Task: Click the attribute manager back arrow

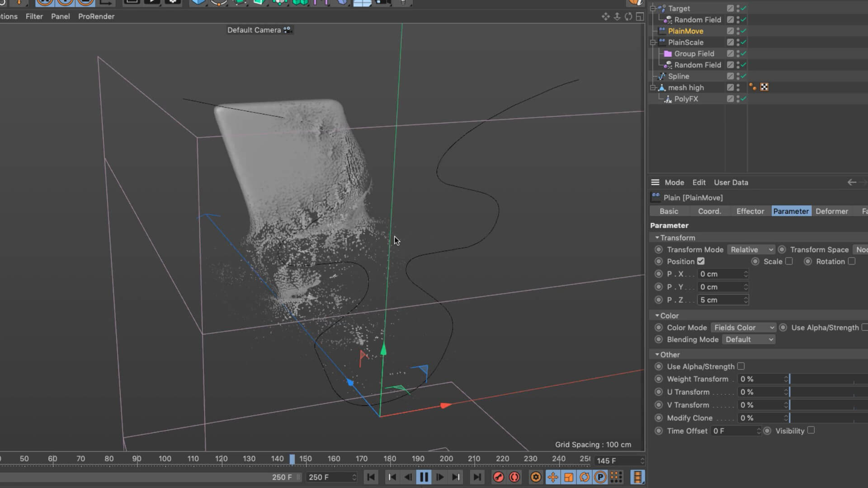Action: pos(852,183)
